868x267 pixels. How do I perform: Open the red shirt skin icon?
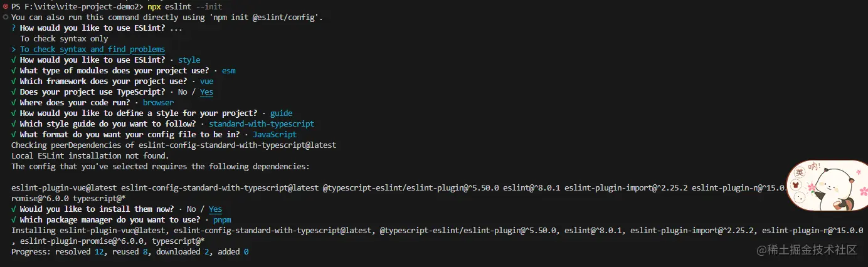click(797, 185)
